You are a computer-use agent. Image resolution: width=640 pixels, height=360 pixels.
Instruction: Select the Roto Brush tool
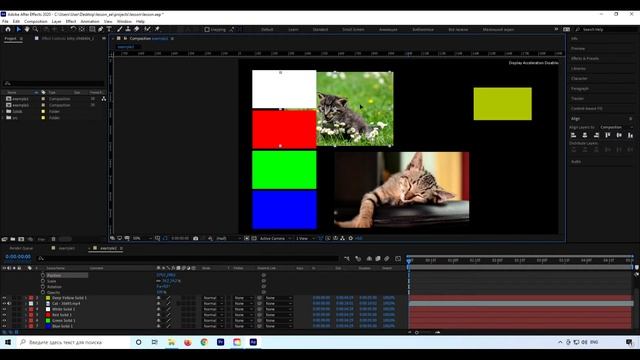coord(147,29)
